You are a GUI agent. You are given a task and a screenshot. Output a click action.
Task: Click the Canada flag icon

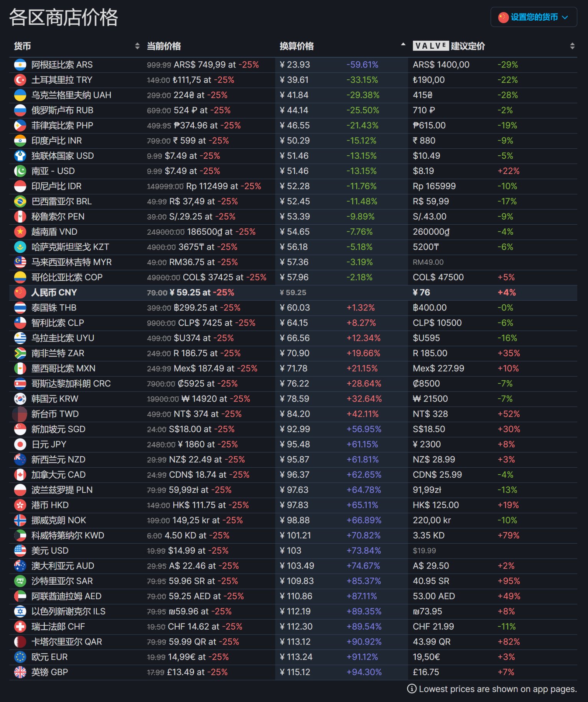(20, 475)
